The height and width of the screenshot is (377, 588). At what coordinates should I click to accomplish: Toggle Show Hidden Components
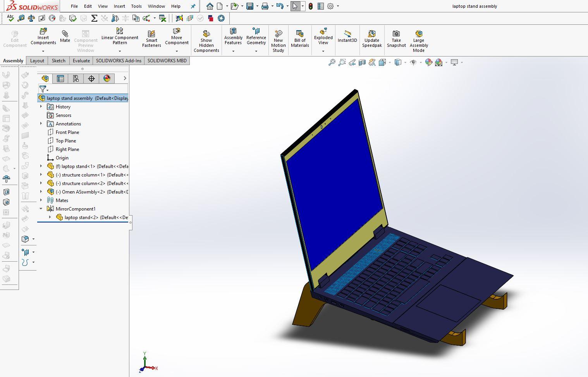(206, 39)
